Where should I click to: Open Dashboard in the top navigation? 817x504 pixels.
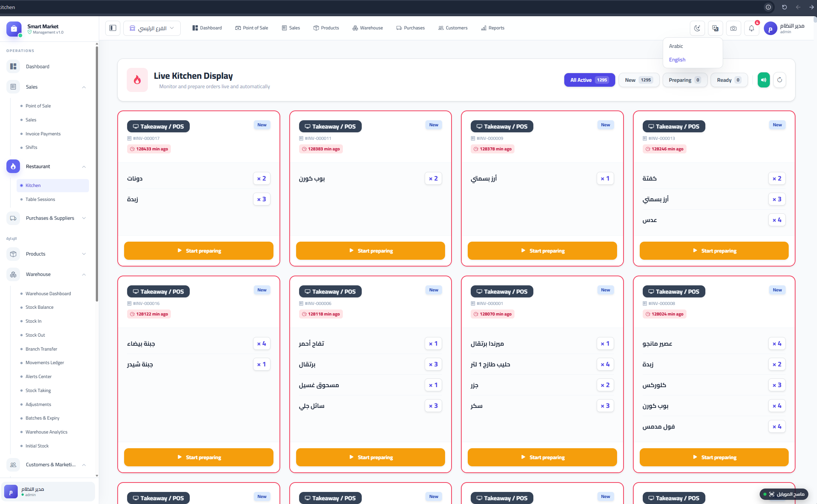point(207,28)
